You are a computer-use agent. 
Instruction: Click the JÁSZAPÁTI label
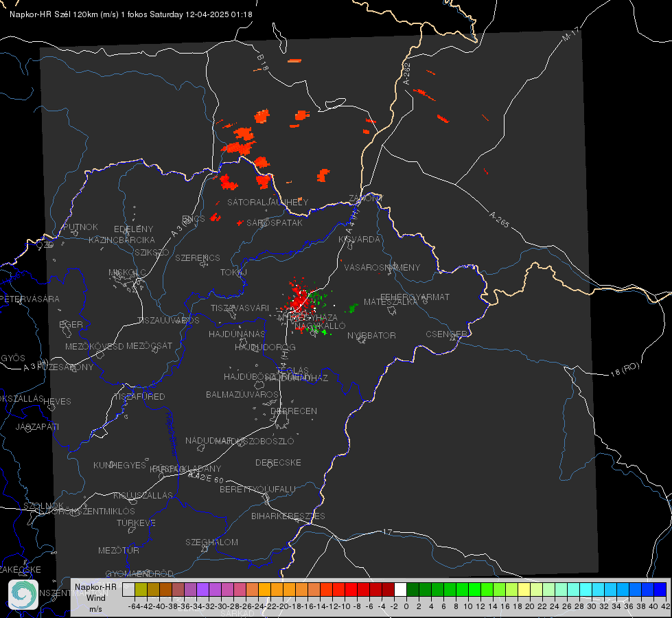click(x=37, y=426)
